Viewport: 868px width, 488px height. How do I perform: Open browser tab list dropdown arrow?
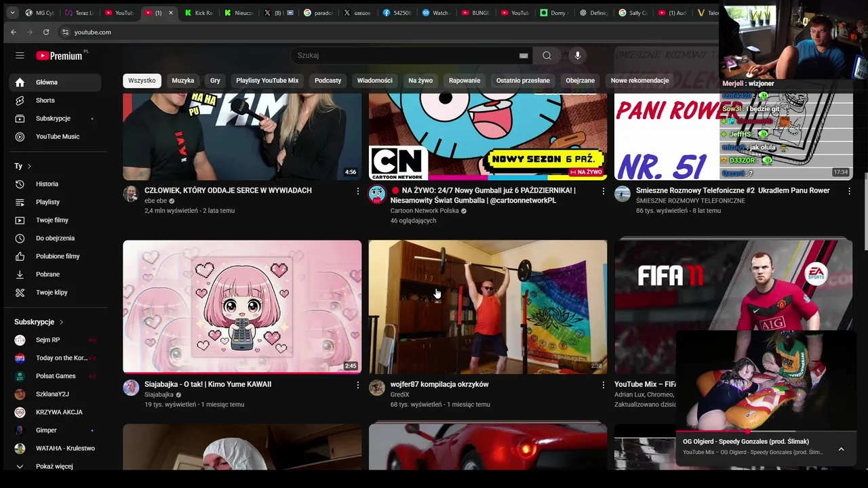tap(12, 12)
